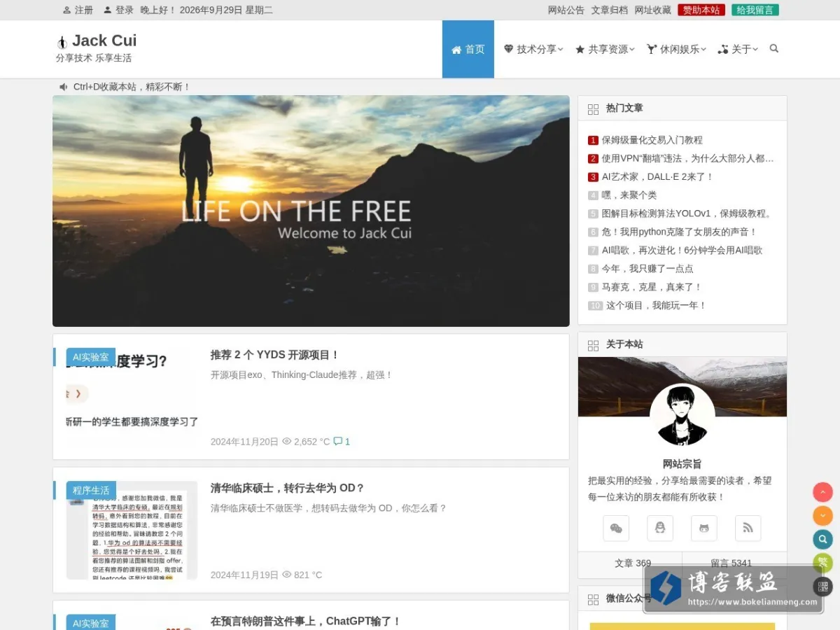Image resolution: width=840 pixels, height=630 pixels.
Task: Open article 在预言特朗普这件事上，ChatGPT输了！
Action: (306, 621)
